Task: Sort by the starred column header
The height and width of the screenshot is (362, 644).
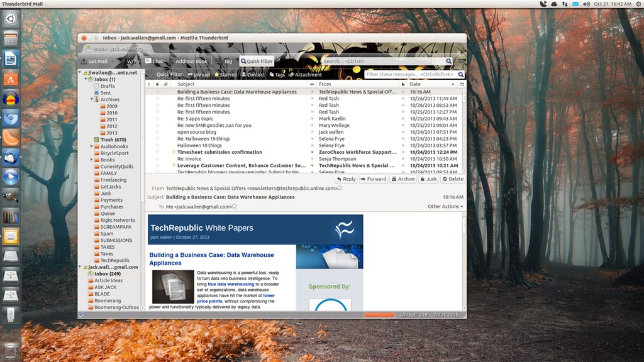Action: [157, 84]
